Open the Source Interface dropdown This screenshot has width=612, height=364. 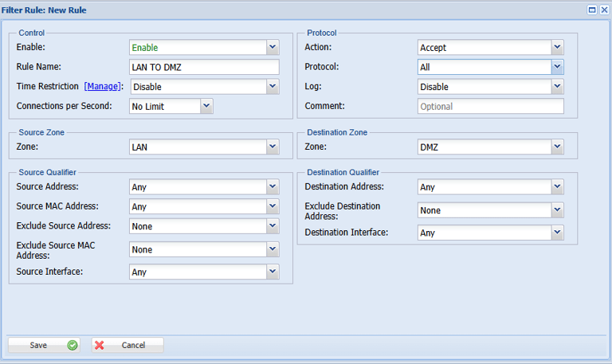pos(273,272)
